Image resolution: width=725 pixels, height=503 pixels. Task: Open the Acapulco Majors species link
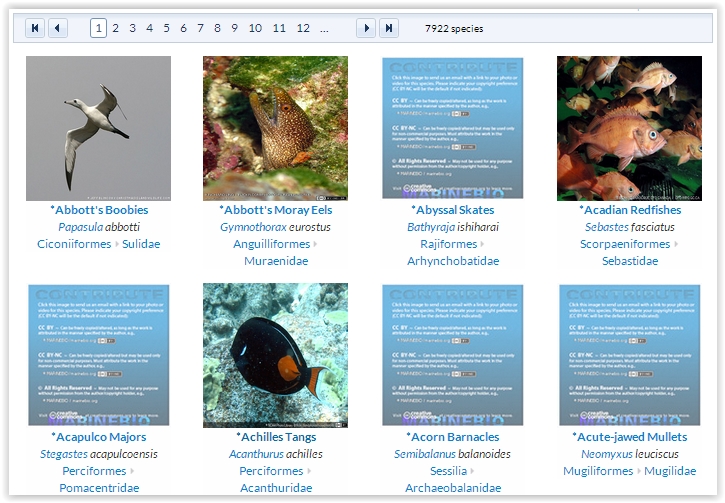pyautogui.click(x=99, y=437)
